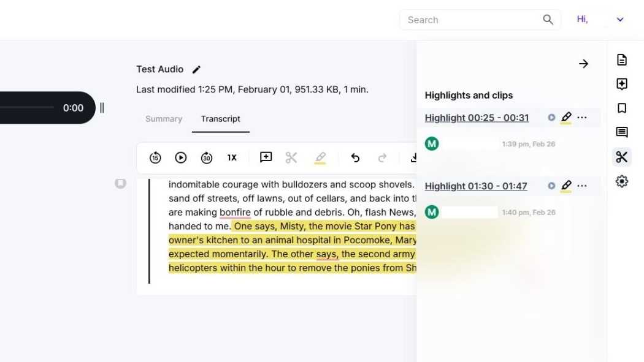644x362 pixels.
Task: Select the highlighter tool in the toolbar
Action: tap(320, 158)
